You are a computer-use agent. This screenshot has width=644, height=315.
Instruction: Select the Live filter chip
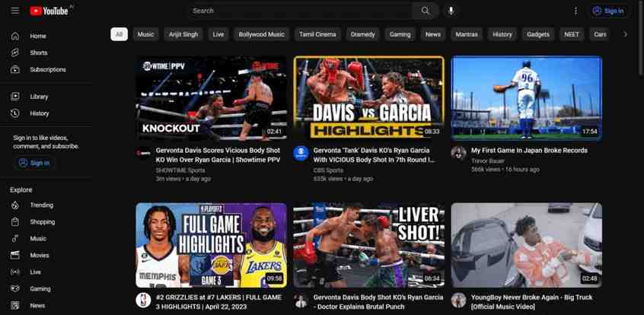point(218,34)
